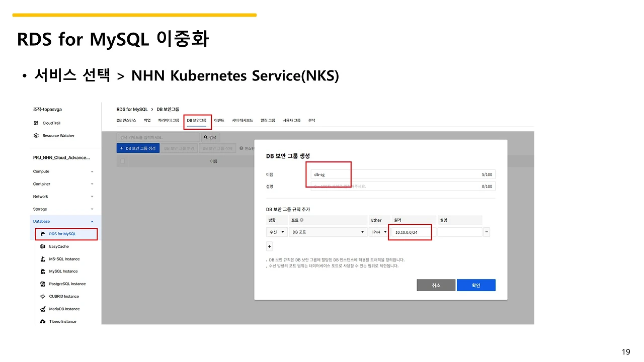Switch to the DB 보안그룹 tab
This screenshot has height=362, width=644.
pyautogui.click(x=197, y=121)
